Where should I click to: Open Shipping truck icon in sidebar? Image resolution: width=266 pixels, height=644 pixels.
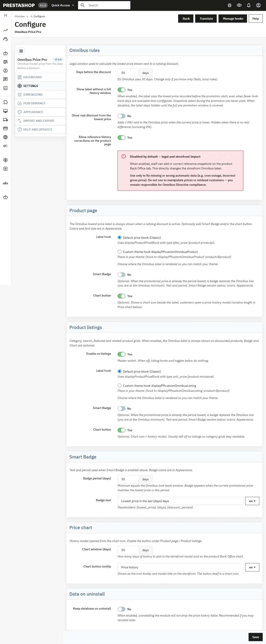5,120
